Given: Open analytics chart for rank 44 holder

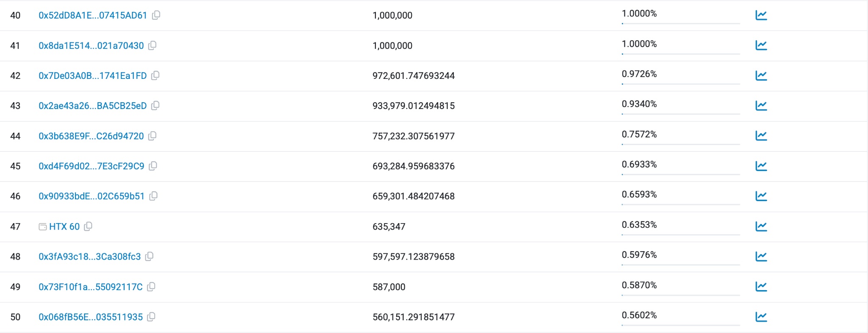Looking at the screenshot, I should pyautogui.click(x=761, y=136).
